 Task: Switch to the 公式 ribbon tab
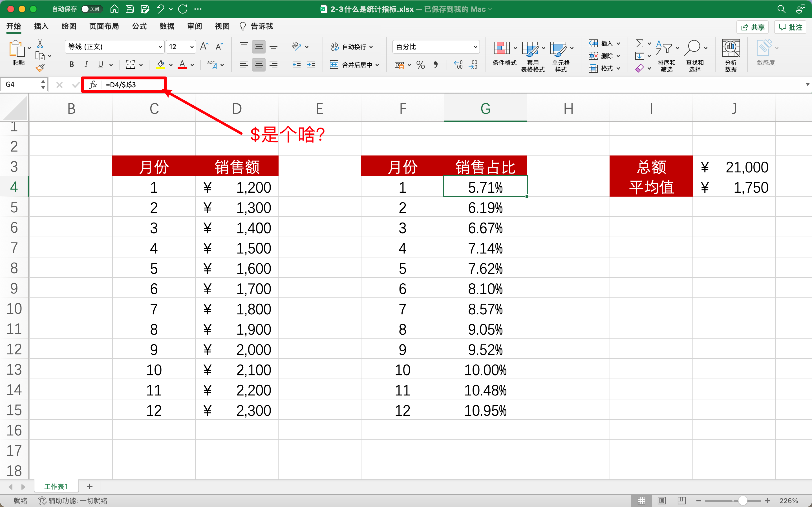pyautogui.click(x=139, y=26)
